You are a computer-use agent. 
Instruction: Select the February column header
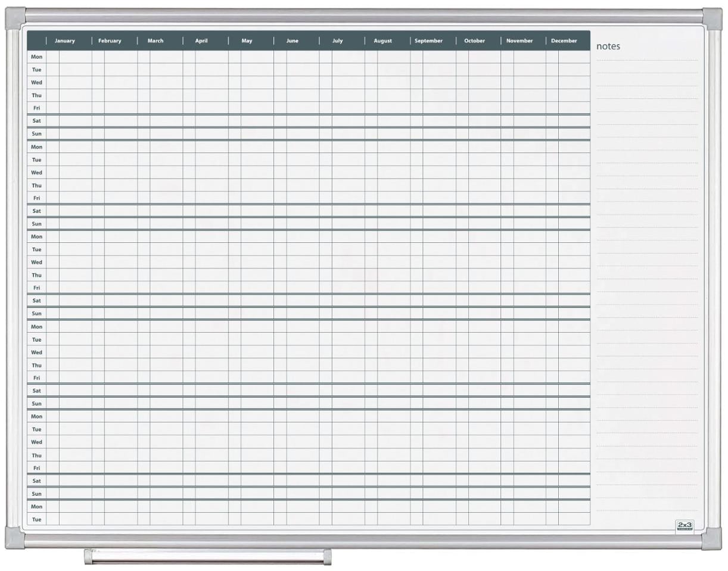pos(110,41)
